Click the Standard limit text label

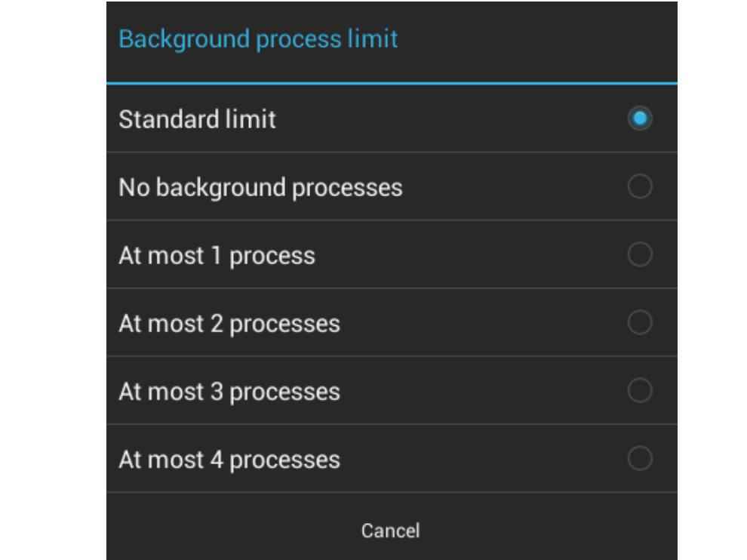click(197, 119)
